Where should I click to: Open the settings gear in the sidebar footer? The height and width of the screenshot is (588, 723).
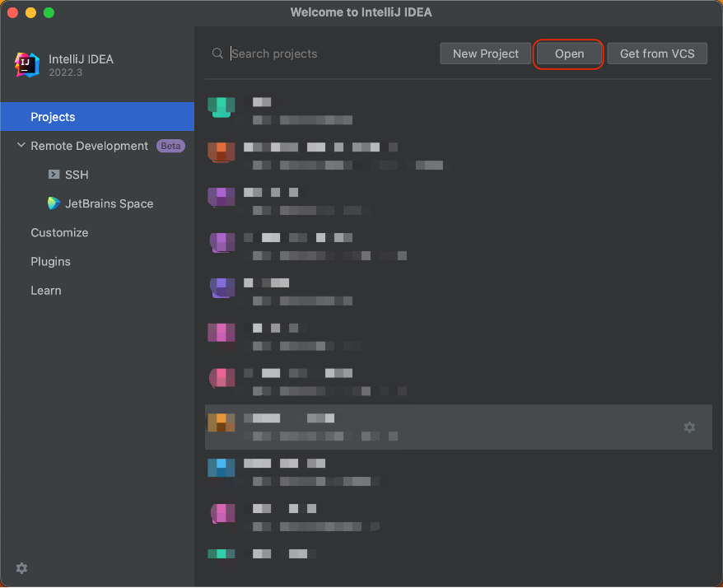pyautogui.click(x=22, y=568)
